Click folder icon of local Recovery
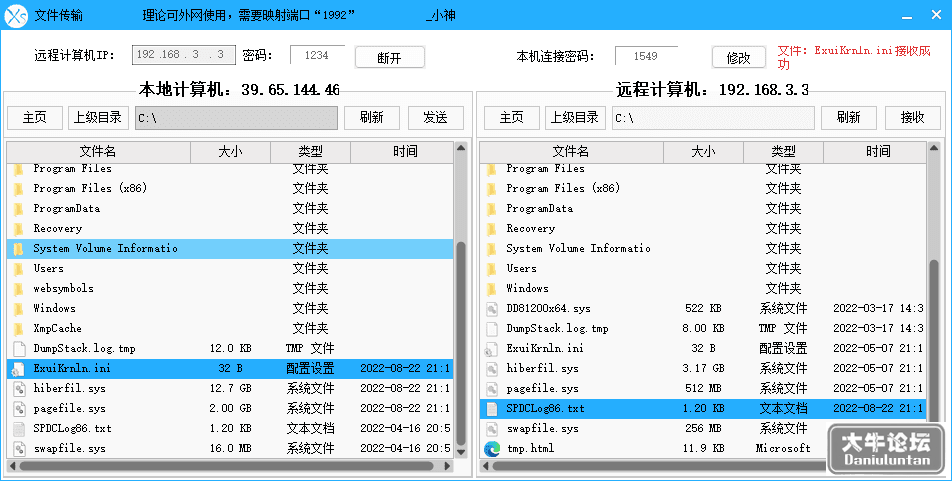 point(19,229)
